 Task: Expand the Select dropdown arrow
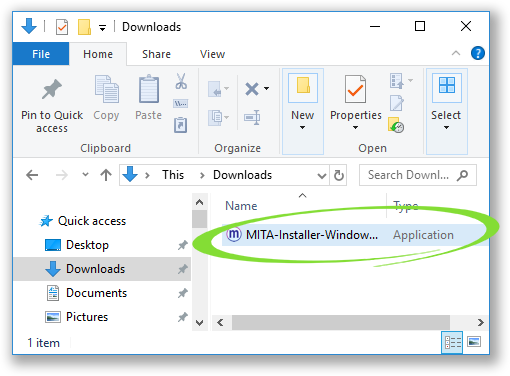pos(446,127)
